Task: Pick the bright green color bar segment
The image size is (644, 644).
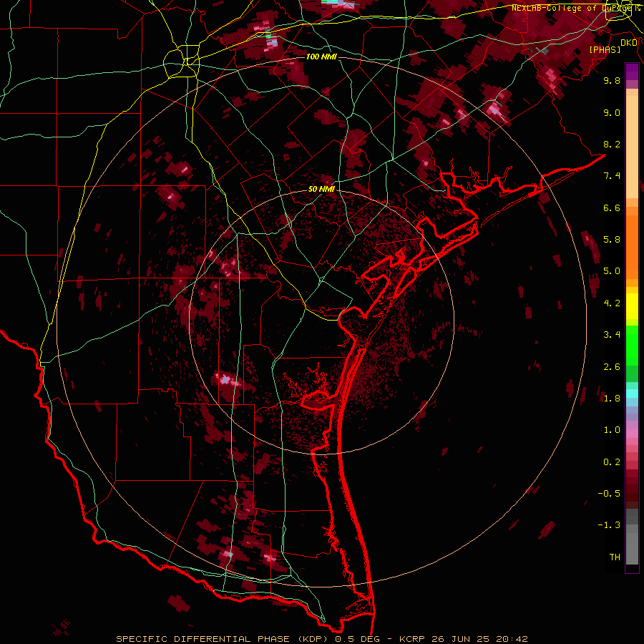Action: click(632, 346)
